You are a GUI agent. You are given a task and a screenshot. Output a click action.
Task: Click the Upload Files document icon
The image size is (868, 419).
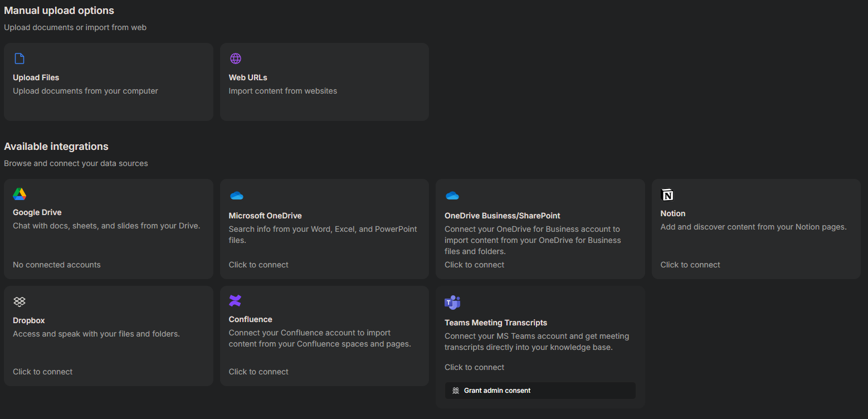click(19, 59)
